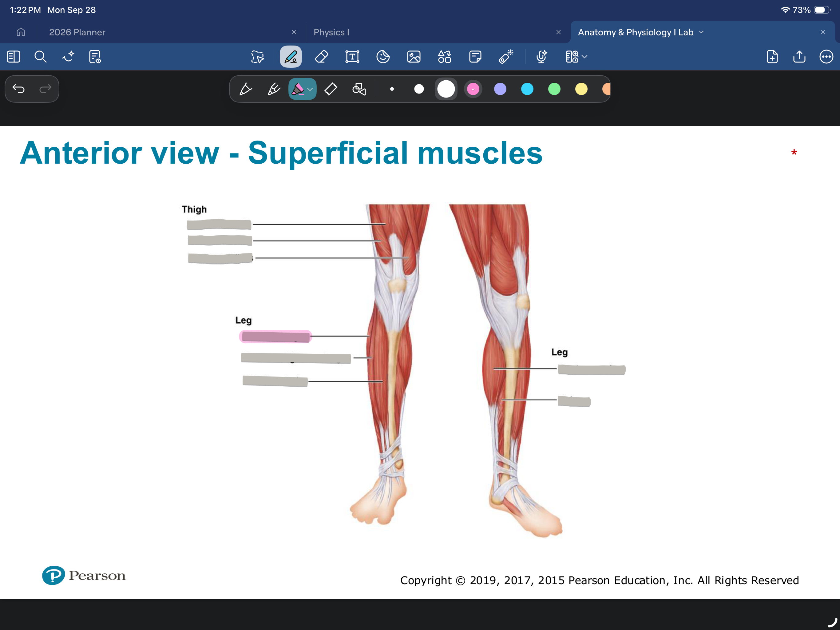
Task: Go to the home library icon
Action: pyautogui.click(x=21, y=32)
